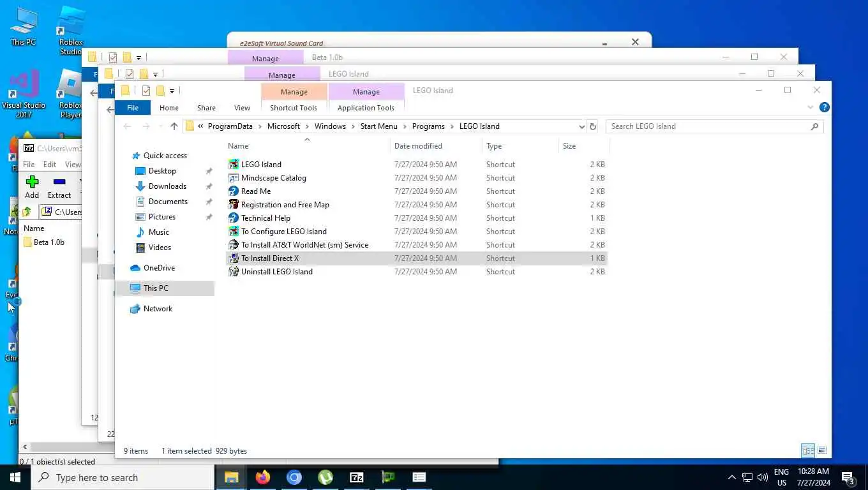Click the 7-Zip Extract button
The image size is (868, 490).
[59, 188]
